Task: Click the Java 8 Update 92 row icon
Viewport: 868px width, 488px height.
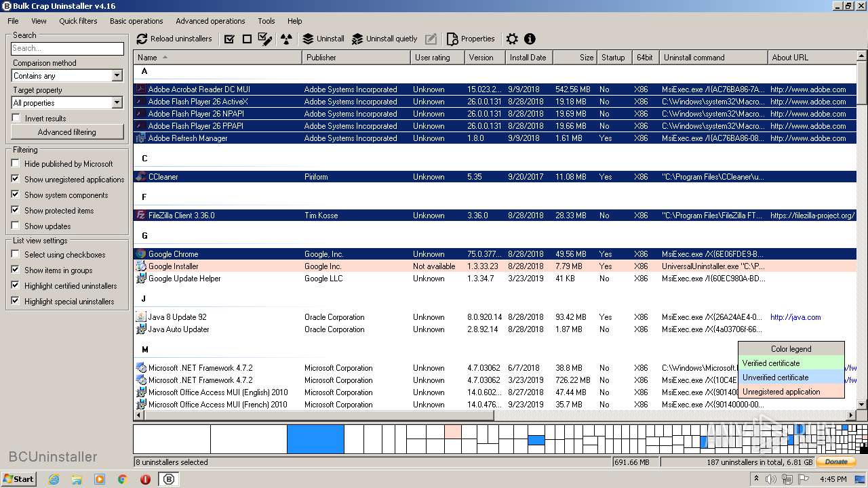Action: [x=141, y=317]
